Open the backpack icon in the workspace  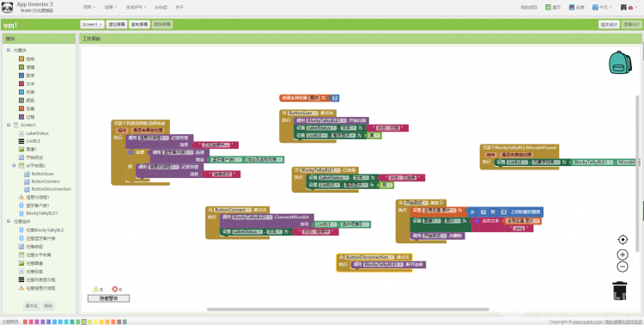click(620, 63)
